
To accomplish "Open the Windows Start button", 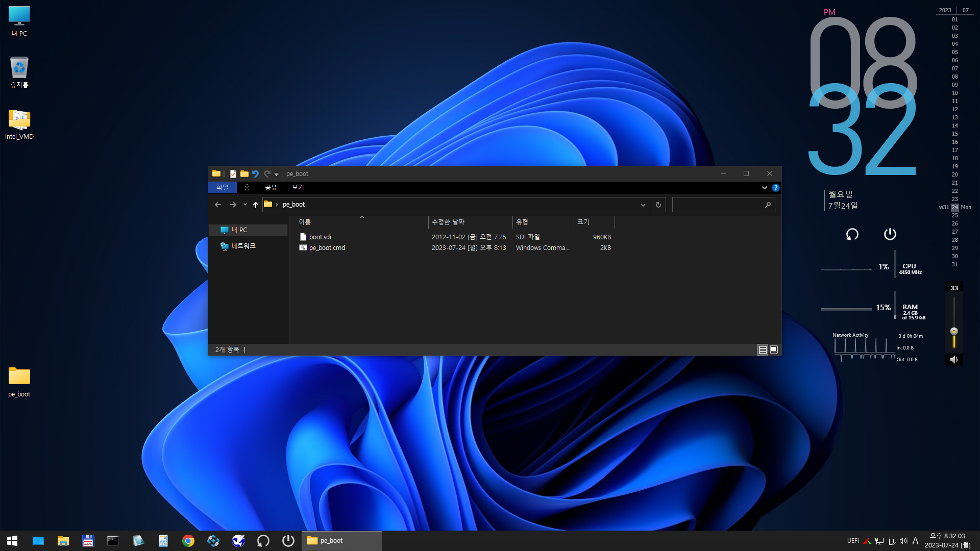I will pyautogui.click(x=12, y=541).
